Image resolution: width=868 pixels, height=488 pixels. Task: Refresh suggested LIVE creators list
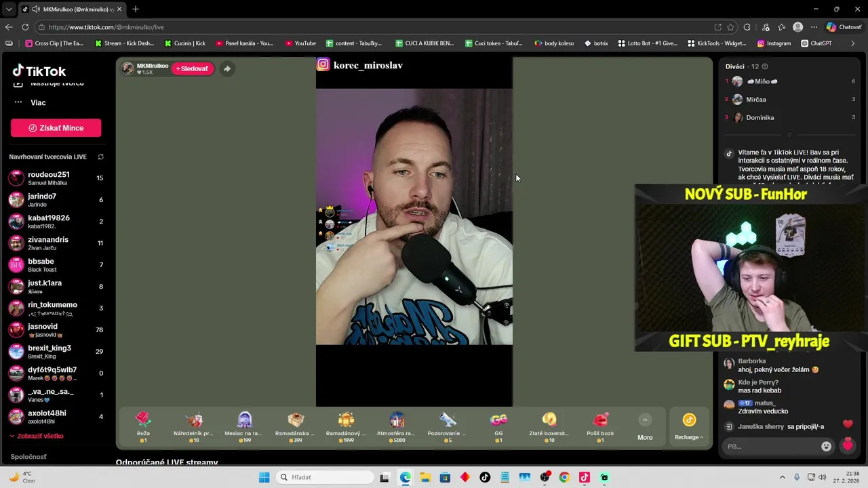[x=100, y=157]
